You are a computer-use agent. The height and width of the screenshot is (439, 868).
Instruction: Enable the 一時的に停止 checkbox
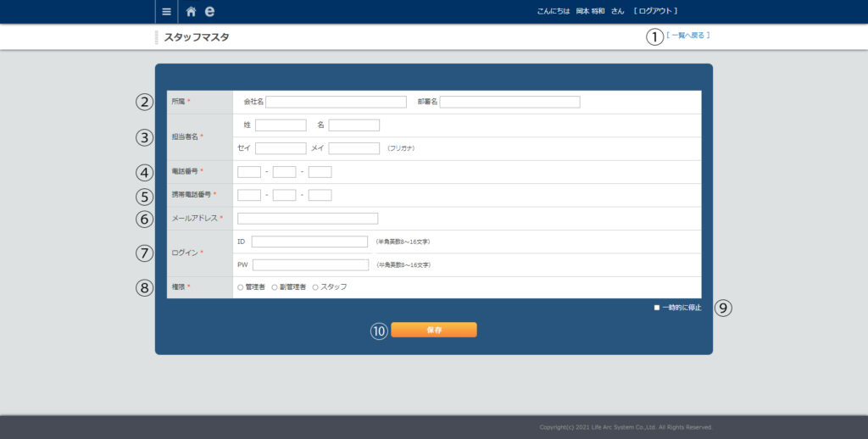point(656,308)
